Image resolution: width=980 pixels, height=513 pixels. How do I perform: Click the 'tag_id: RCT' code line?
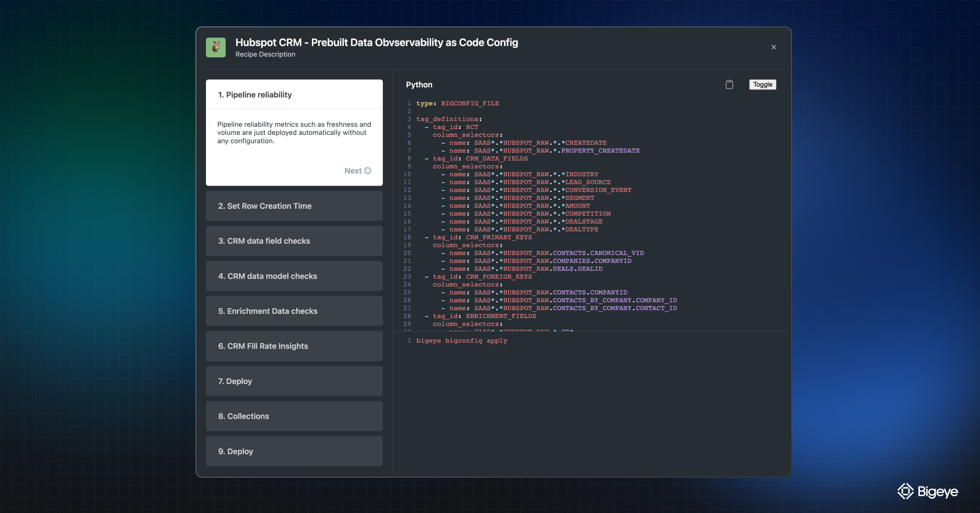(x=451, y=127)
